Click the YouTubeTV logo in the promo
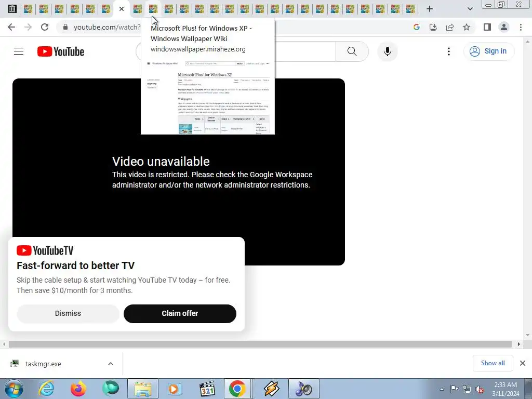 tap(45, 250)
